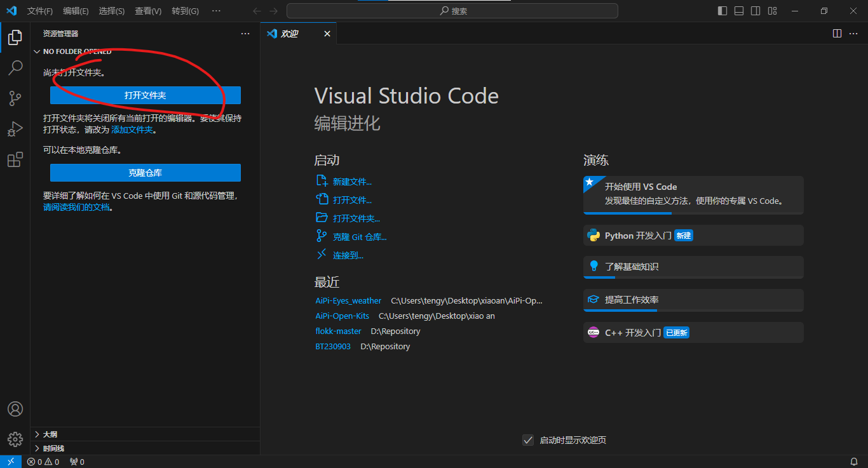Image resolution: width=868 pixels, height=468 pixels.
Task: Open editor more actions ellipsis
Action: (853, 33)
